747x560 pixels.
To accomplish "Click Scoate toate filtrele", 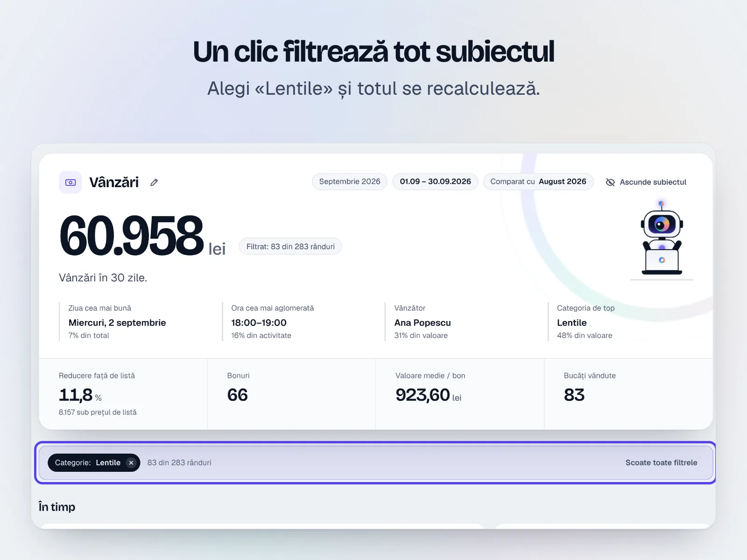I will [x=661, y=463].
